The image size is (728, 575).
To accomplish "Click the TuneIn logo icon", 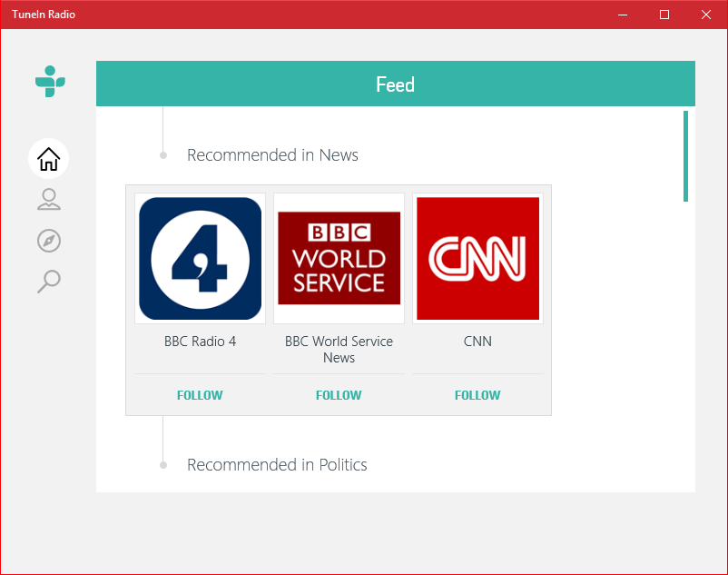I will click(x=50, y=82).
